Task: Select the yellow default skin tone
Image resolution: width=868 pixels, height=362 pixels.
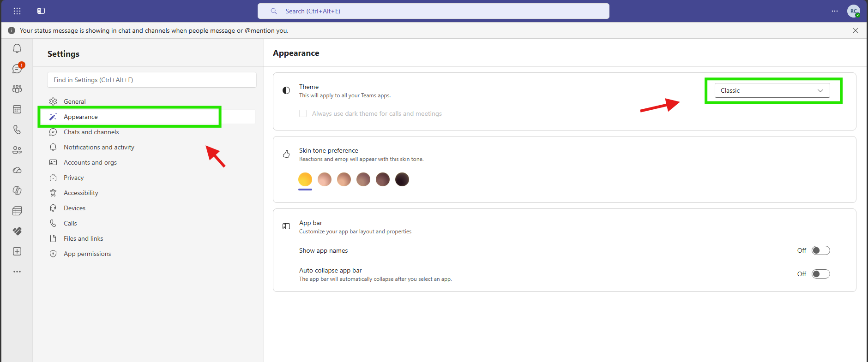Action: pyautogui.click(x=305, y=179)
